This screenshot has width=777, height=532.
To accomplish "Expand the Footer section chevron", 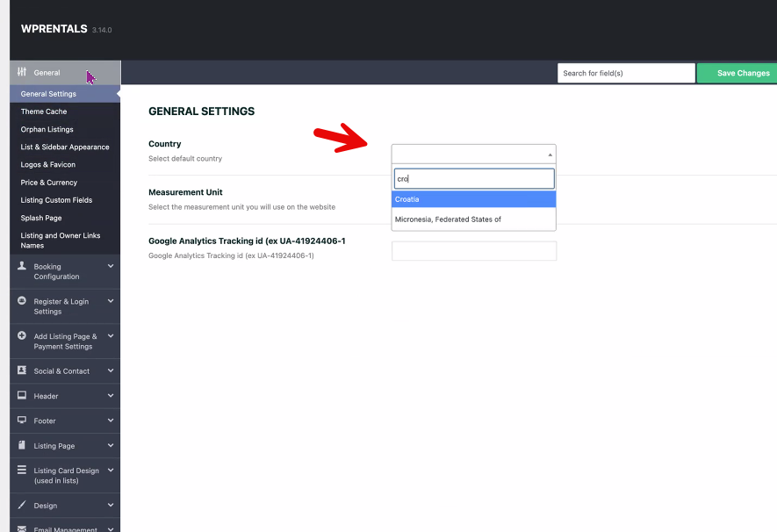I will click(111, 420).
